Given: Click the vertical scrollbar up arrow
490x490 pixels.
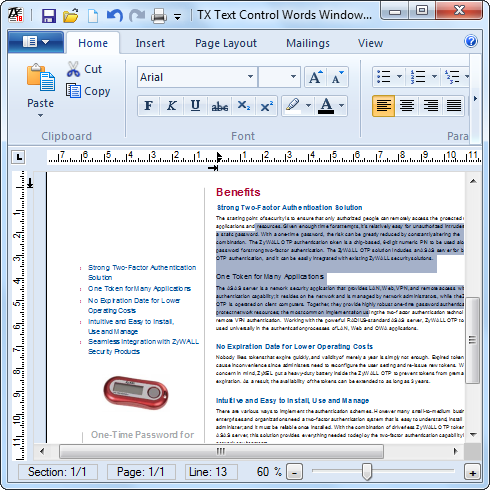Looking at the screenshot, I should click(x=473, y=181).
